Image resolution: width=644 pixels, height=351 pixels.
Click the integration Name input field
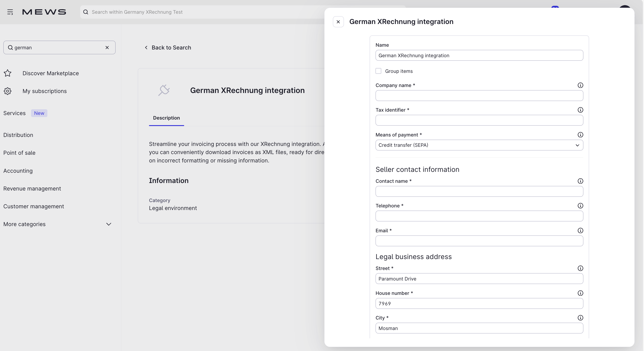(x=479, y=55)
